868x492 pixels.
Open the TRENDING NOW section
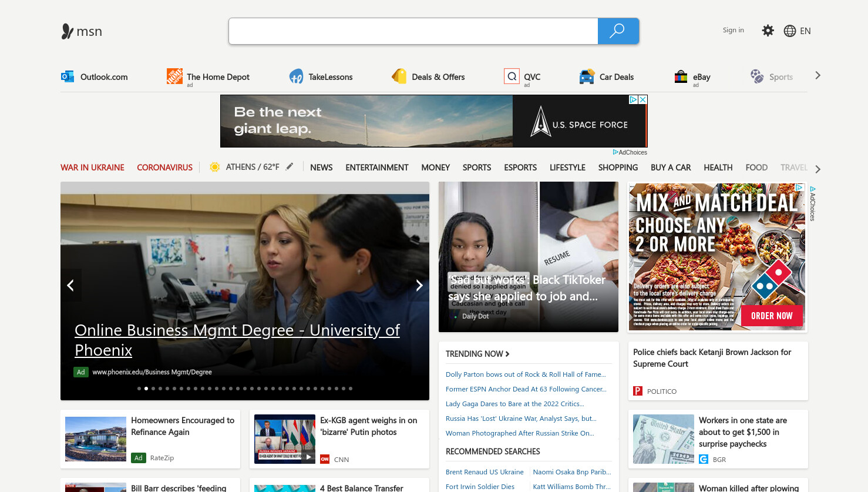[x=477, y=354]
